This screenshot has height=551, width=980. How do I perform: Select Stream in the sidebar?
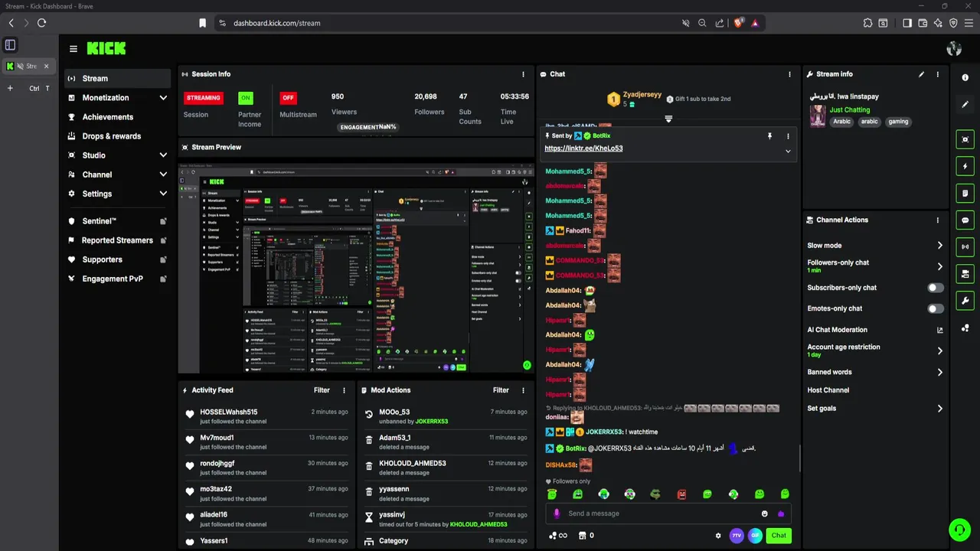pyautogui.click(x=118, y=78)
